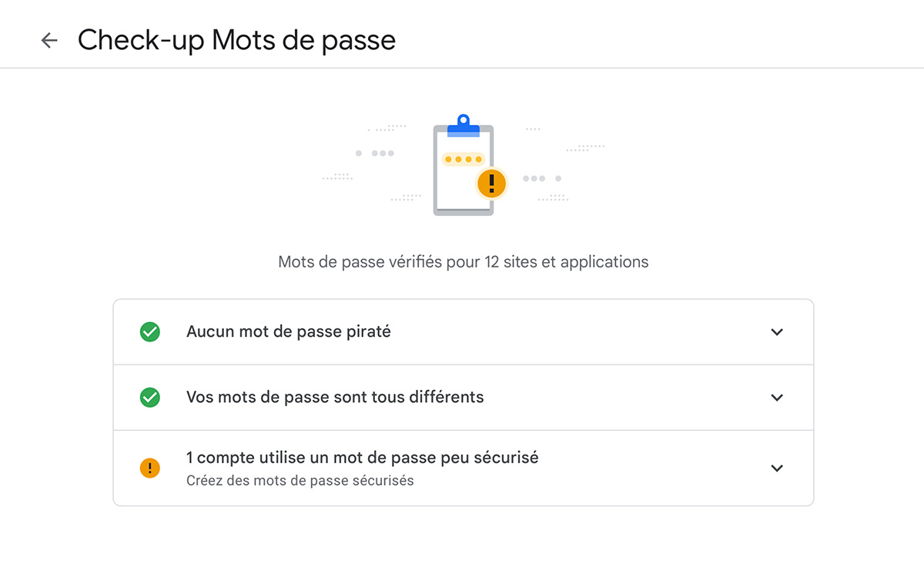Select the 'Check-up Mots de passe' page title
Image resolution: width=924 pixels, height=578 pixels.
tap(236, 39)
